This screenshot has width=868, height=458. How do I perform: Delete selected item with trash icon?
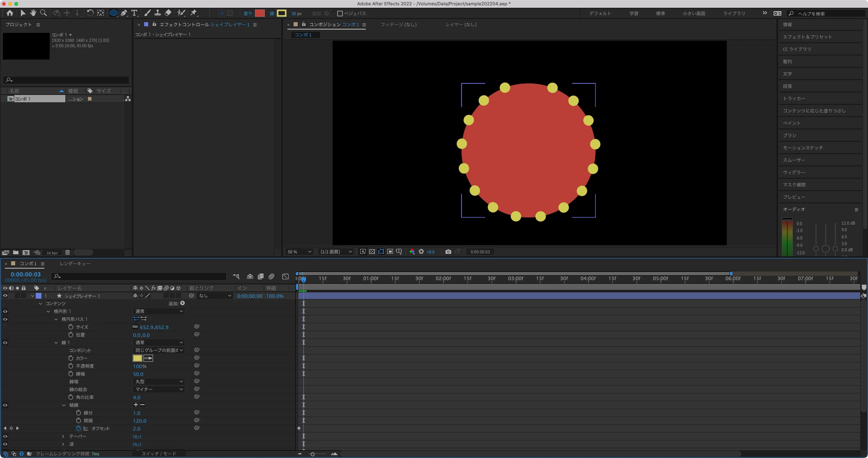(x=68, y=253)
